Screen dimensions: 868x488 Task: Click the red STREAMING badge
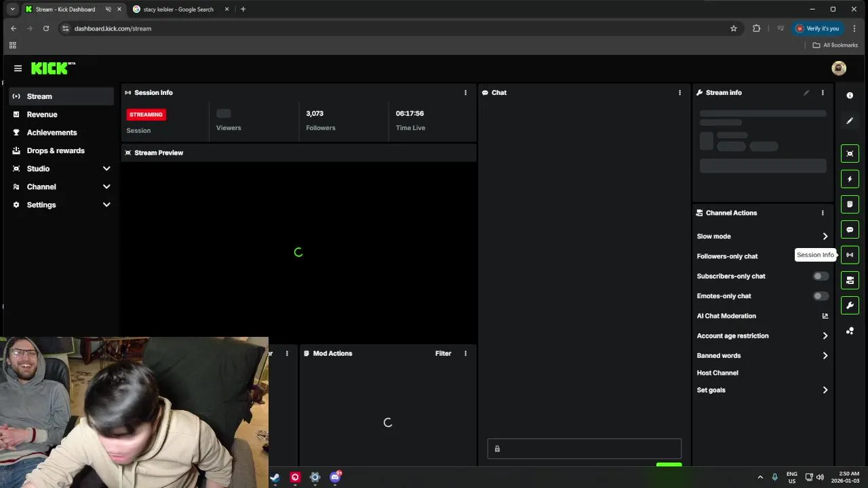pyautogui.click(x=146, y=115)
